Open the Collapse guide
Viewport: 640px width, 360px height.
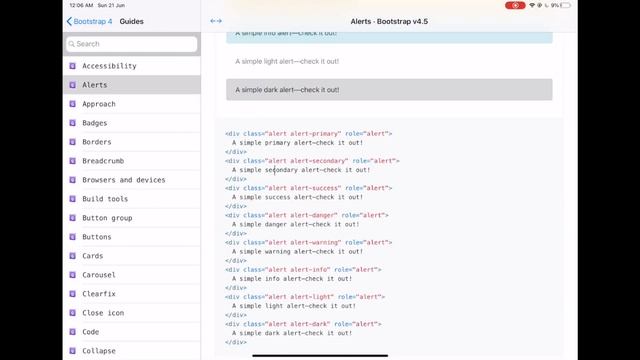click(132, 351)
